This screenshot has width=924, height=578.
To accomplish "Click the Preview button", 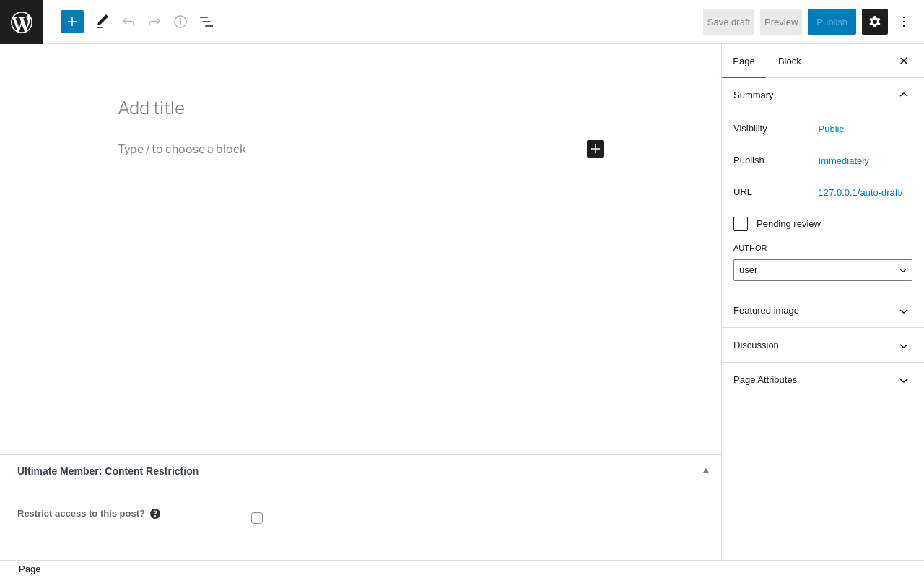I will (781, 22).
